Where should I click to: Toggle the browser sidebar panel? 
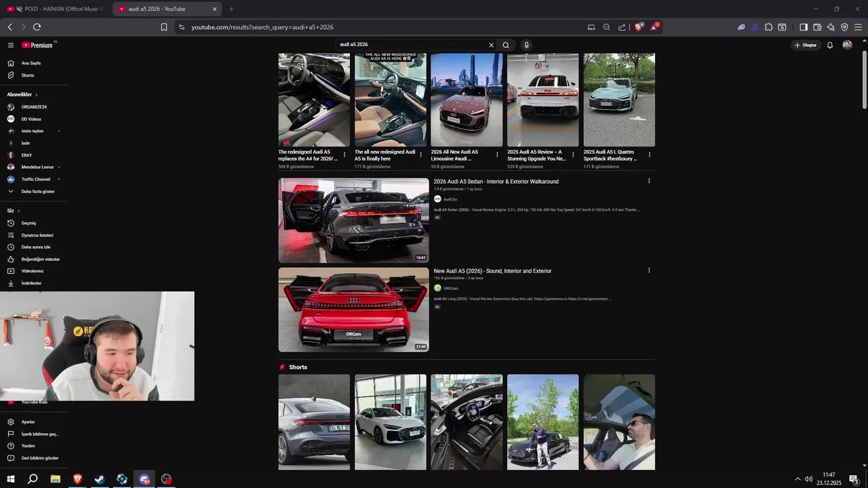click(804, 27)
